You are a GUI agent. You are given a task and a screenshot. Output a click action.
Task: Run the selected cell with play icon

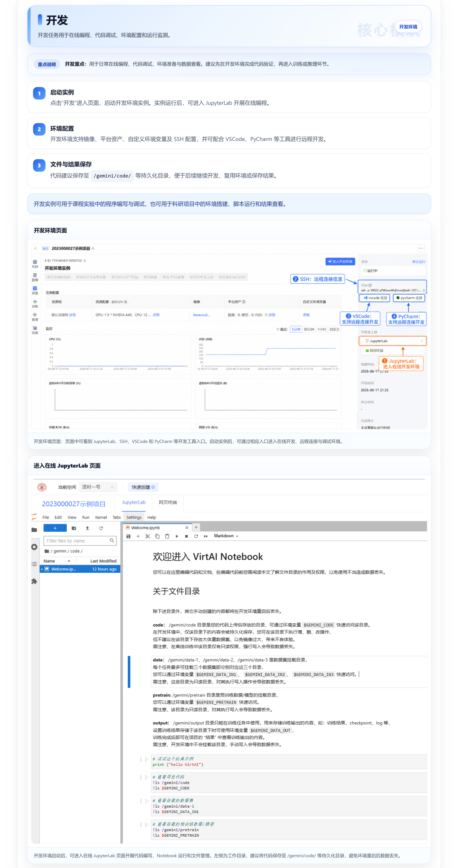(177, 536)
